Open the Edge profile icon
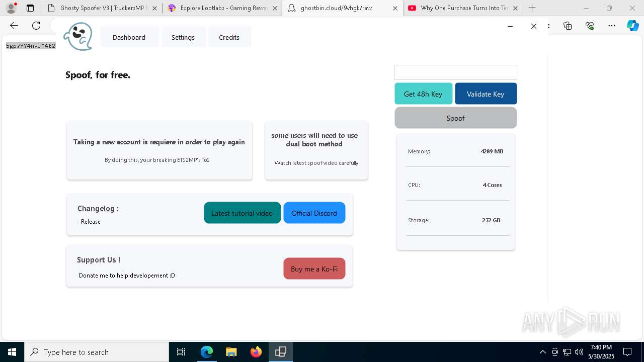The height and width of the screenshot is (362, 644). point(11,8)
